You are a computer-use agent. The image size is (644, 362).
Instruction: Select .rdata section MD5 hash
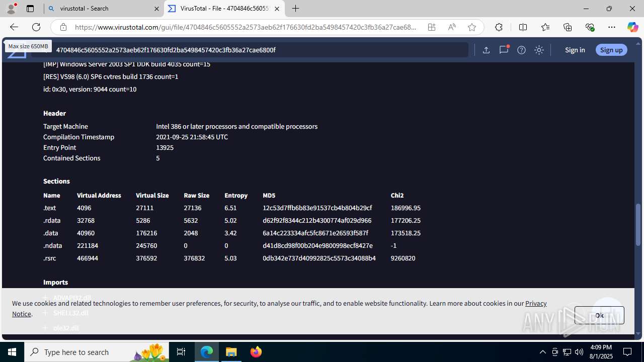click(317, 220)
